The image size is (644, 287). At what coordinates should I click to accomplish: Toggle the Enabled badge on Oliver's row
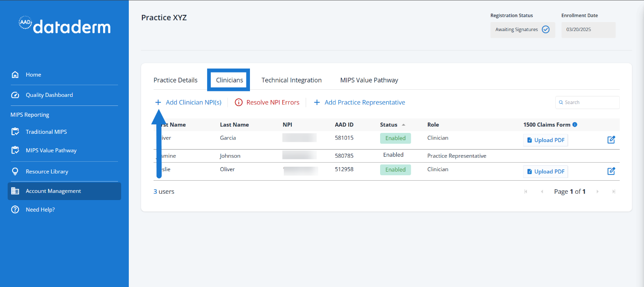(x=395, y=169)
